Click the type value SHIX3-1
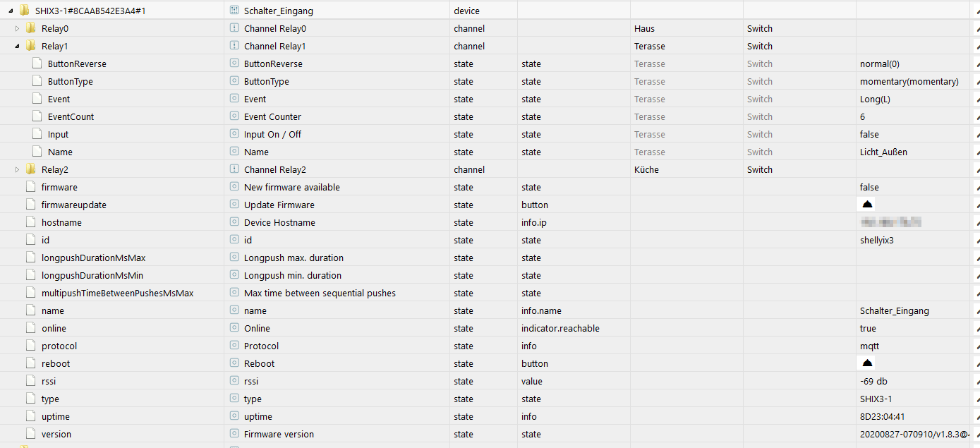This screenshot has width=980, height=448. click(x=876, y=399)
